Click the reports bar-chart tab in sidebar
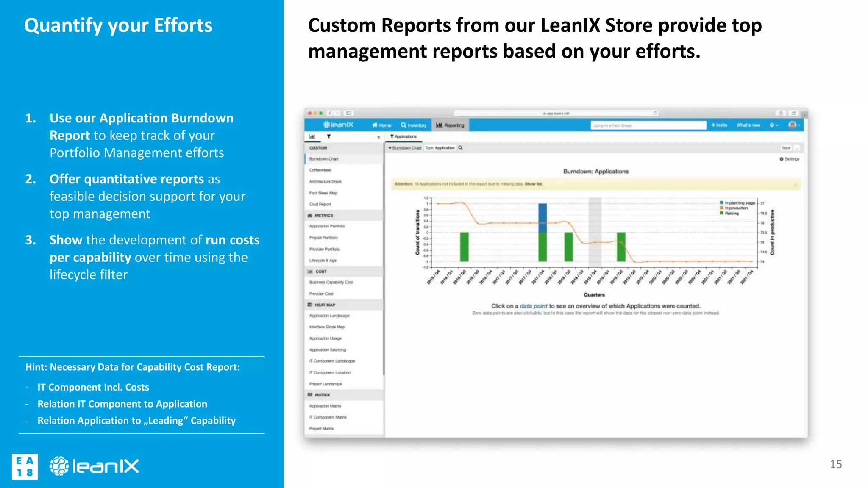Screen dimensions: 868x488 (x=312, y=136)
